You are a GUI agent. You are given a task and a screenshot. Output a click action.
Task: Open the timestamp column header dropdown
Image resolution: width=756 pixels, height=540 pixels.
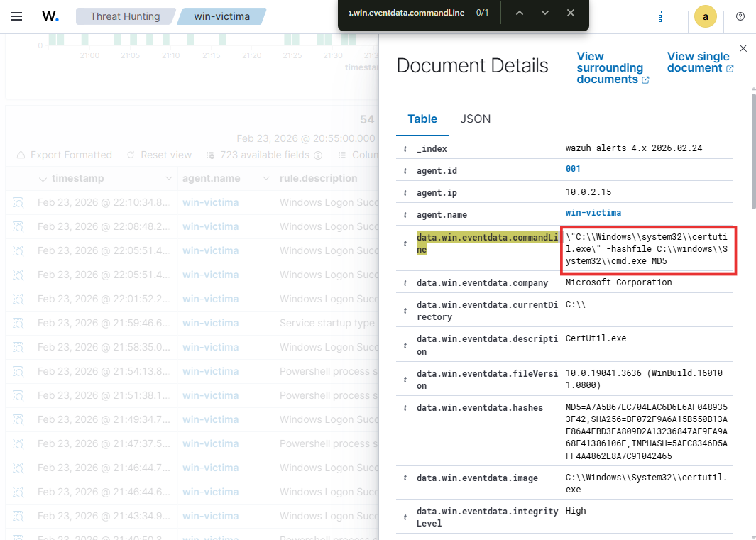click(169, 178)
